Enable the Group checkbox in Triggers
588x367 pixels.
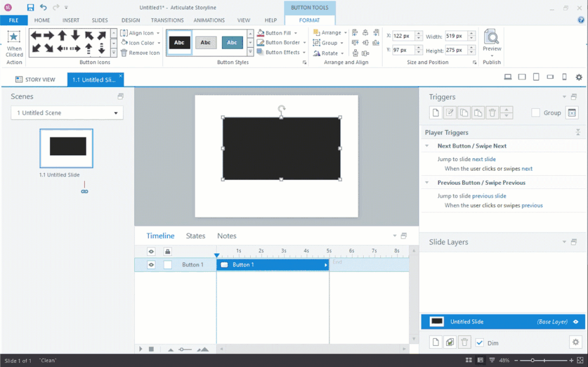tap(536, 113)
